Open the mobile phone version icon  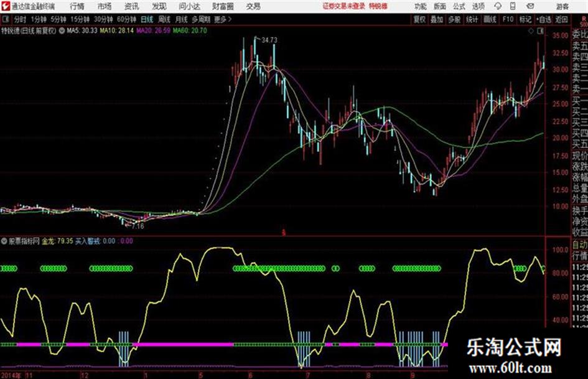click(513, 6)
